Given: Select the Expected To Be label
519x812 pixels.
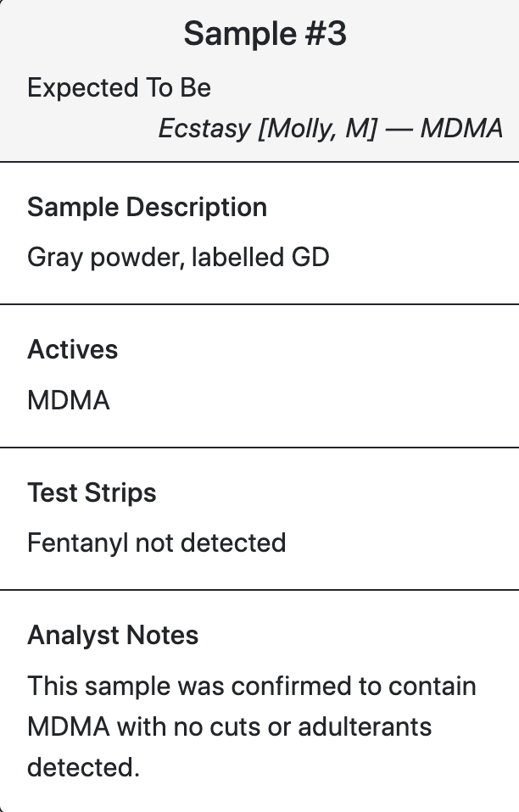Looking at the screenshot, I should pyautogui.click(x=119, y=87).
